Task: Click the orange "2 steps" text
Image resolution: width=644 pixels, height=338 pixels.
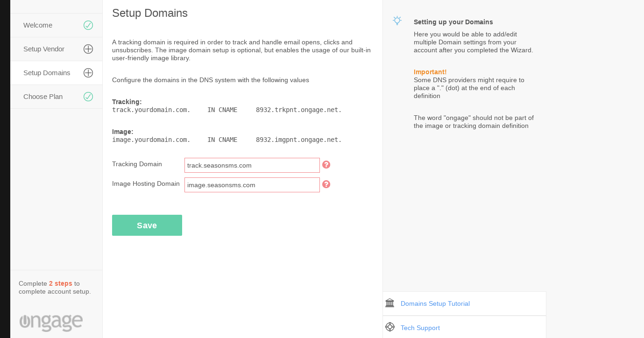Action: 61,283
